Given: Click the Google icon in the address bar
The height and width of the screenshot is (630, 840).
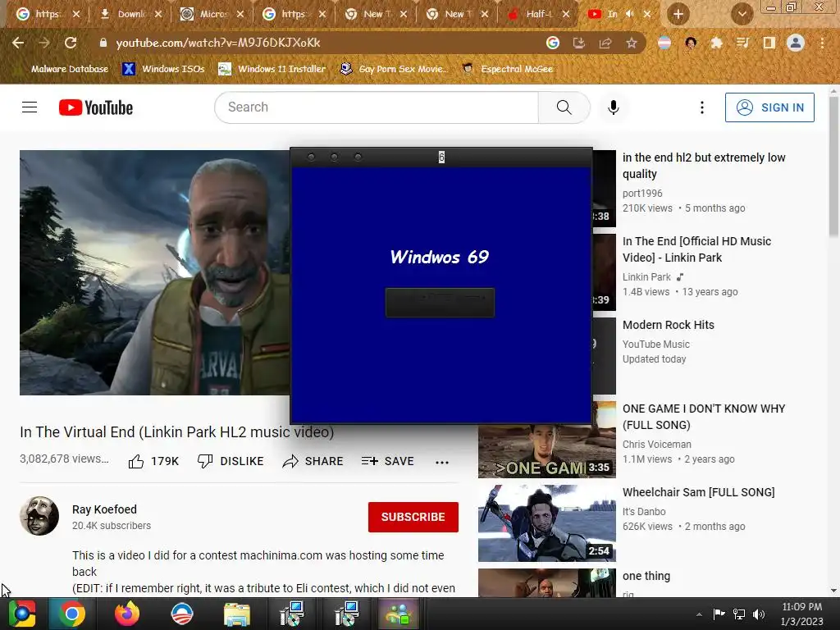Looking at the screenshot, I should point(553,43).
